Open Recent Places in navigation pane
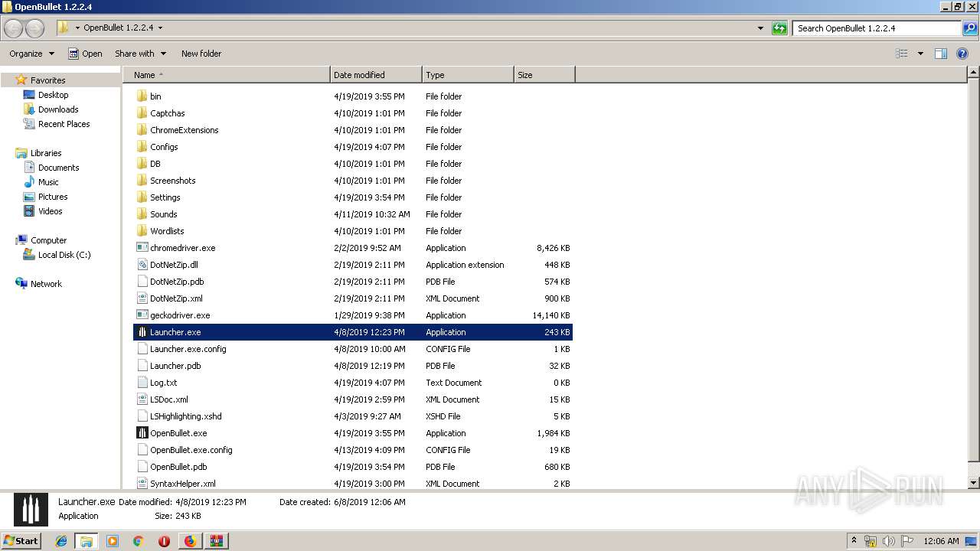 click(x=64, y=124)
